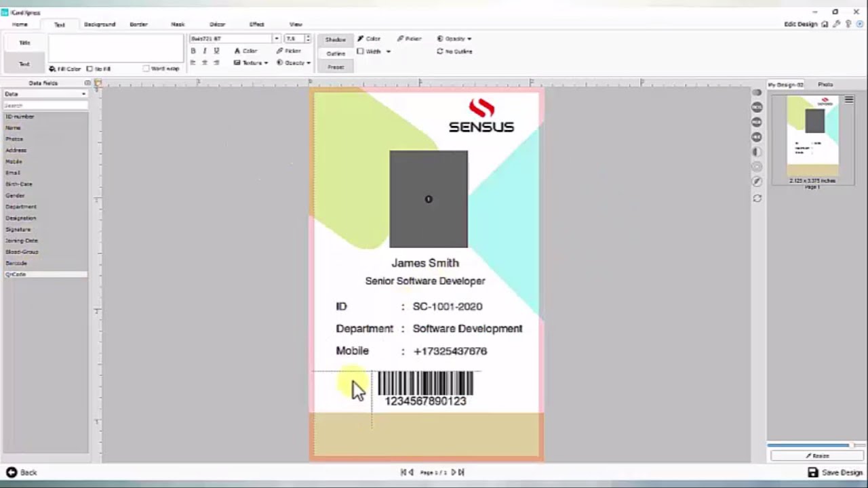Go to previous page arrow
This screenshot has height=488, width=868.
coord(411,472)
